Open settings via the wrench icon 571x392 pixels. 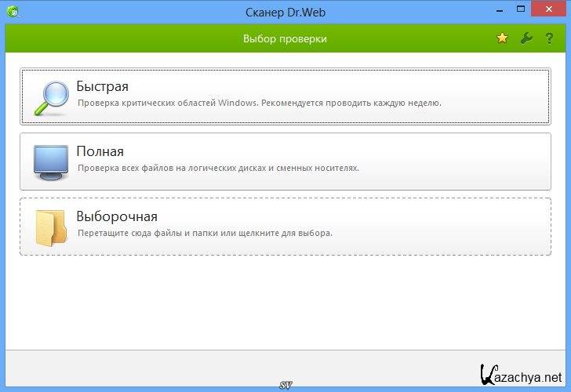(526, 38)
